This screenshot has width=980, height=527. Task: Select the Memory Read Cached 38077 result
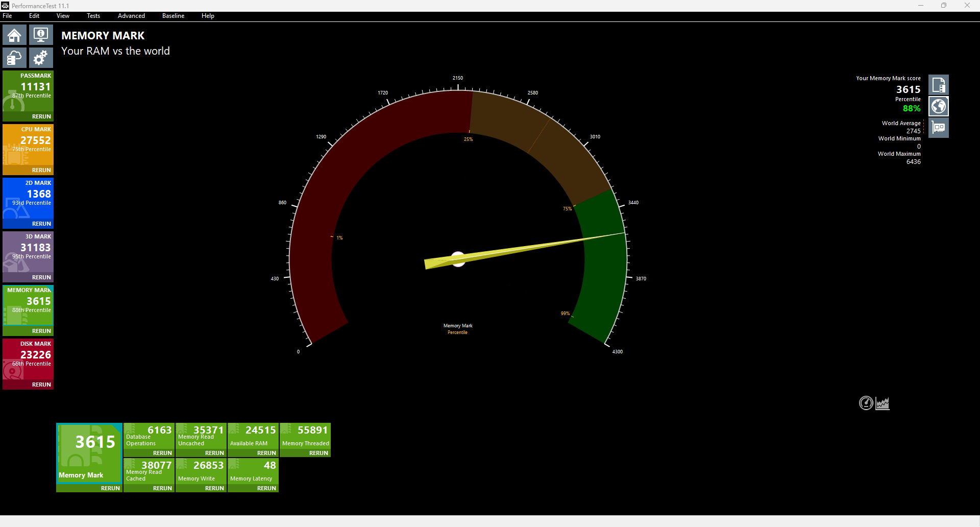pos(149,471)
